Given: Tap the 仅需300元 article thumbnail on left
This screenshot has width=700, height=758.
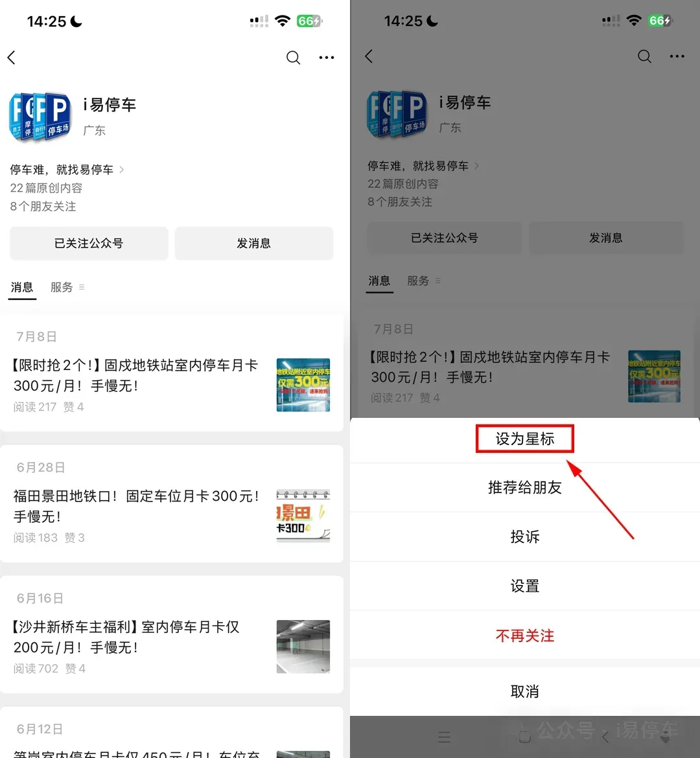Looking at the screenshot, I should point(303,385).
